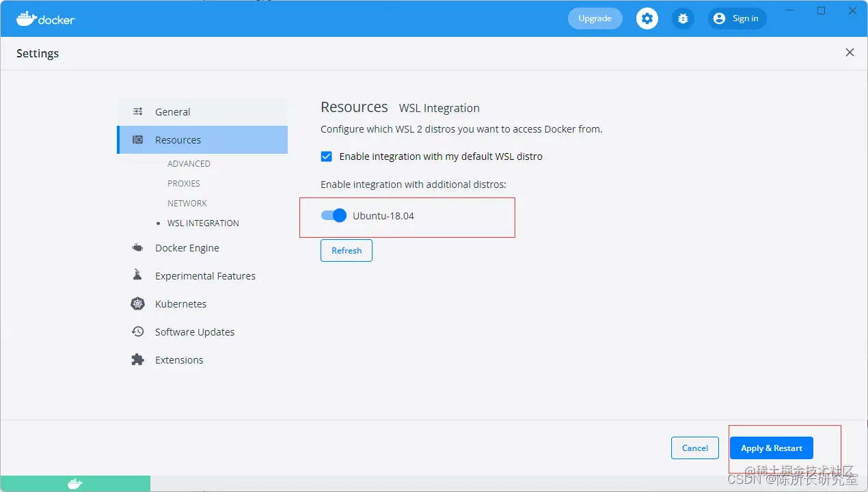
Task: Click the Ubuntu-18.04 distro label
Action: 383,216
